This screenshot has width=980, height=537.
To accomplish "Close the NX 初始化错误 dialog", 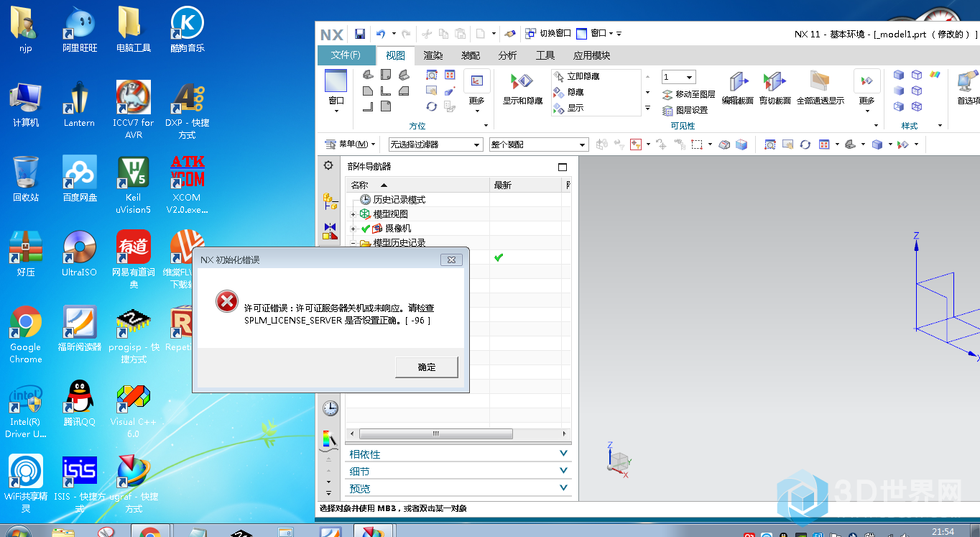I will [451, 260].
